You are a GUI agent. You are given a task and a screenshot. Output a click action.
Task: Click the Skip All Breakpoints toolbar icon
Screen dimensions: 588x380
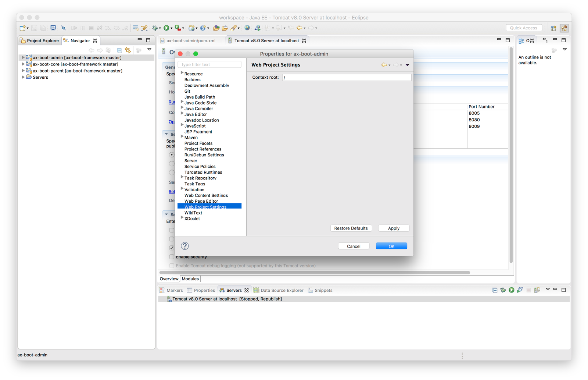click(x=64, y=28)
